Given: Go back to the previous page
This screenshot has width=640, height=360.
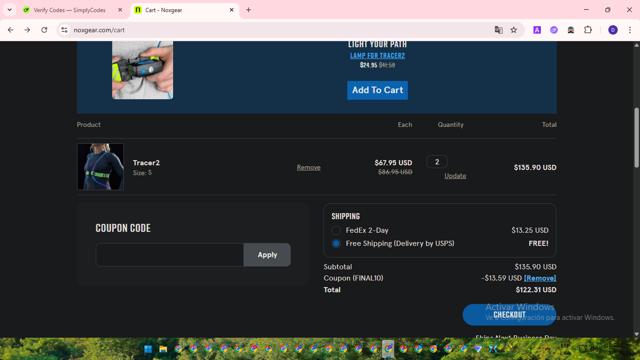Looking at the screenshot, I should click(x=11, y=30).
